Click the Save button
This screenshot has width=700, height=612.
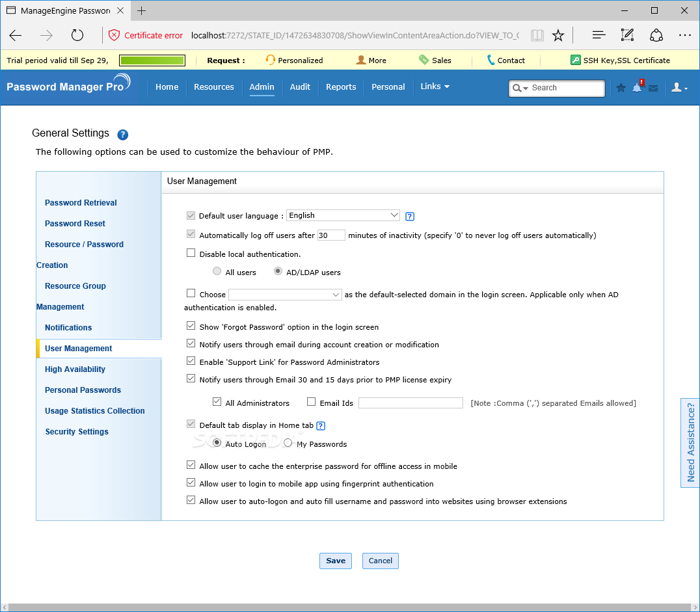[336, 561]
